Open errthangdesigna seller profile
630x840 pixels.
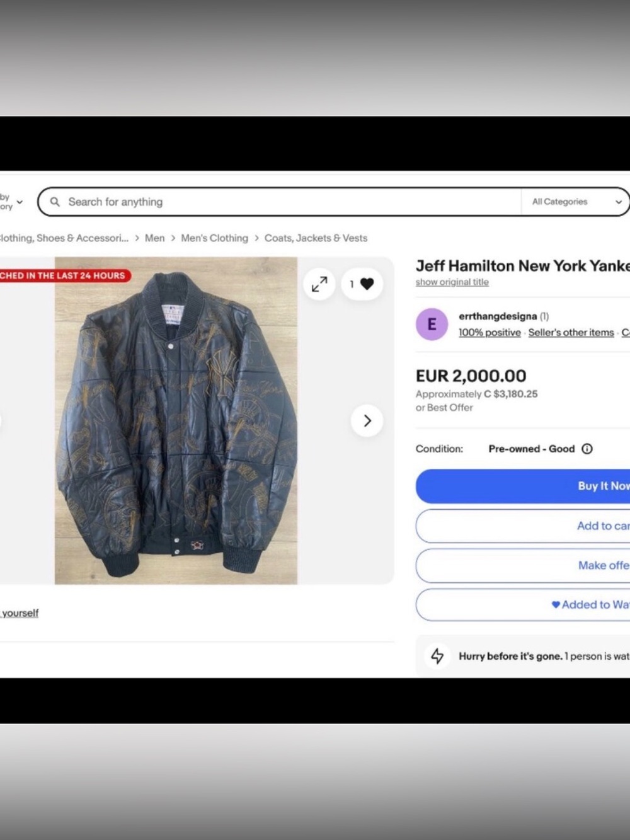click(498, 316)
